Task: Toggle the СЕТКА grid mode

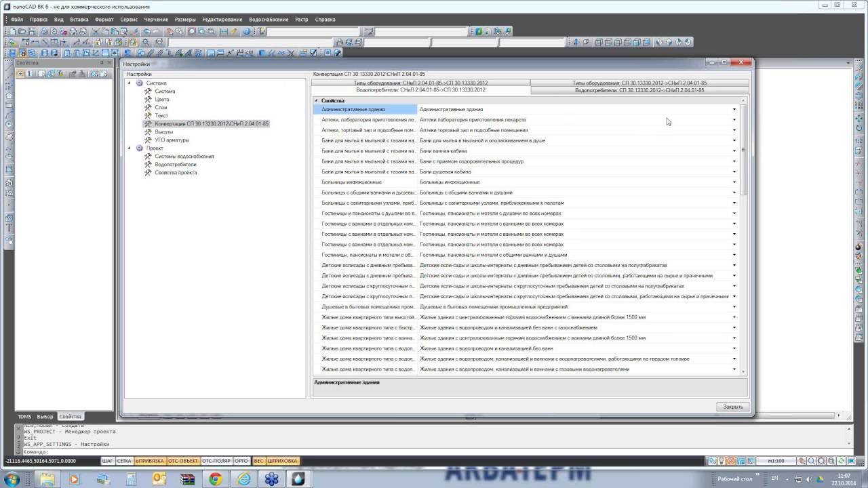Action: tap(124, 461)
